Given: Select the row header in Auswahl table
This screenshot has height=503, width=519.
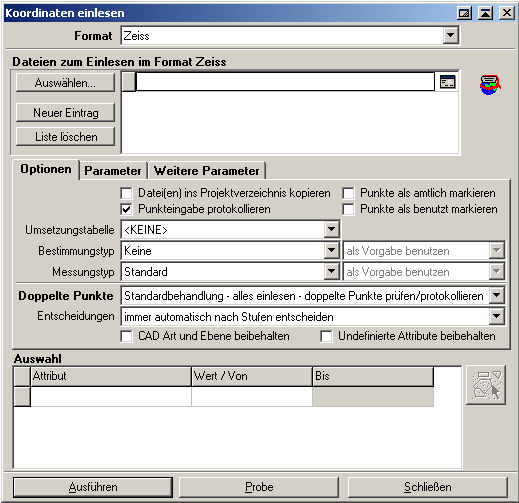Looking at the screenshot, I should pyautogui.click(x=22, y=397).
